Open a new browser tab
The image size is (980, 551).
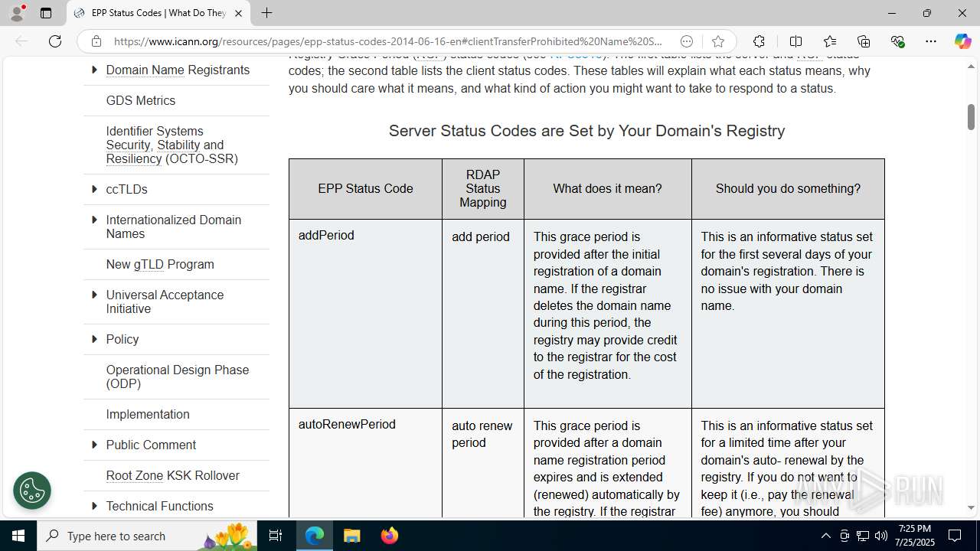266,13
